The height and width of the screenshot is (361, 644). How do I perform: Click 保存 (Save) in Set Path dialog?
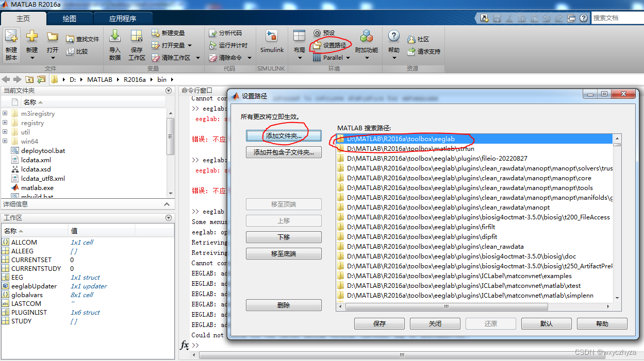[x=379, y=323]
